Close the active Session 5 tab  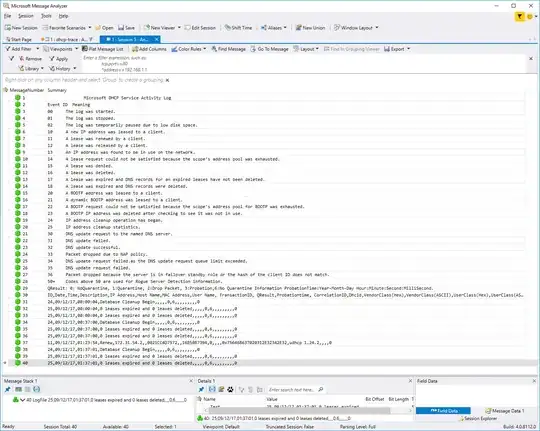pos(157,39)
